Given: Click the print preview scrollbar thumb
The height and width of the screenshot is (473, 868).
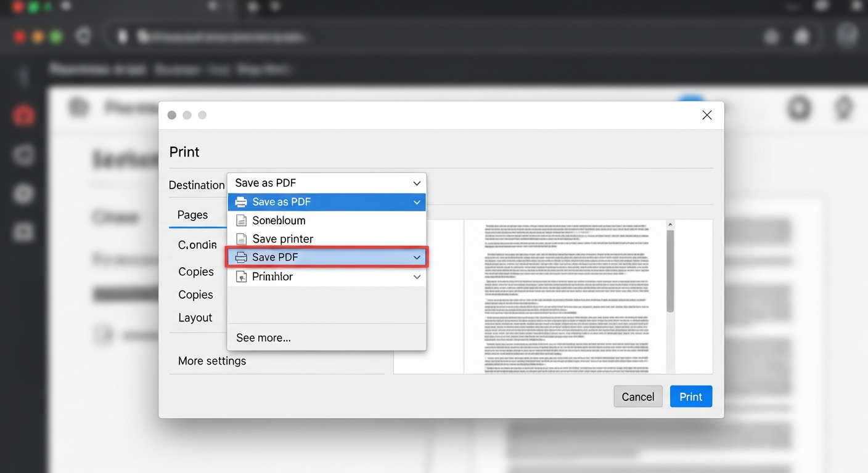Looking at the screenshot, I should [x=670, y=271].
